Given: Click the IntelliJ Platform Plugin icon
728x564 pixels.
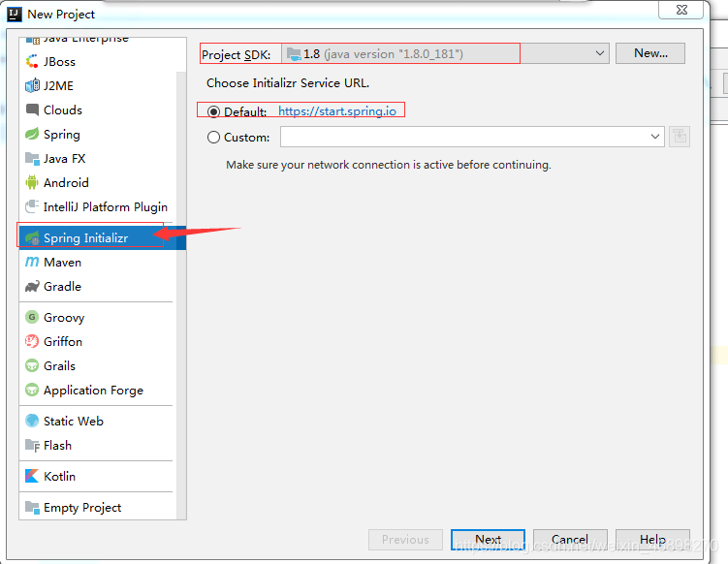Looking at the screenshot, I should [x=32, y=206].
